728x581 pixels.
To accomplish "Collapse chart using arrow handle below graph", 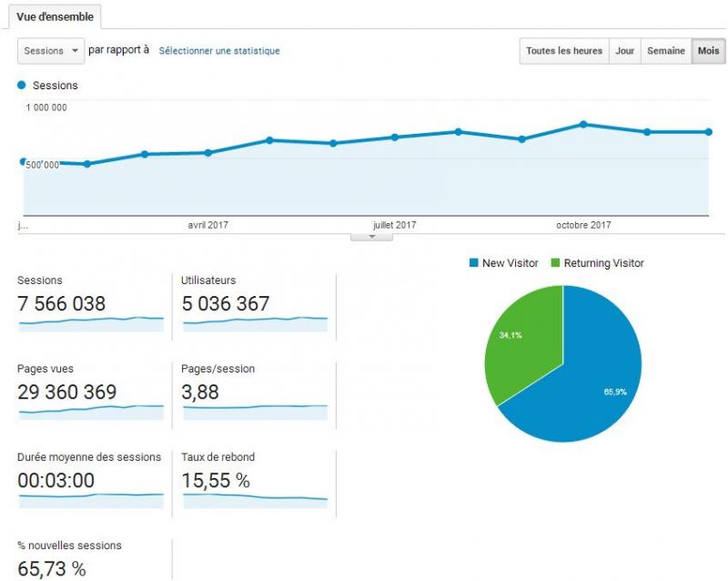I will pos(371,236).
